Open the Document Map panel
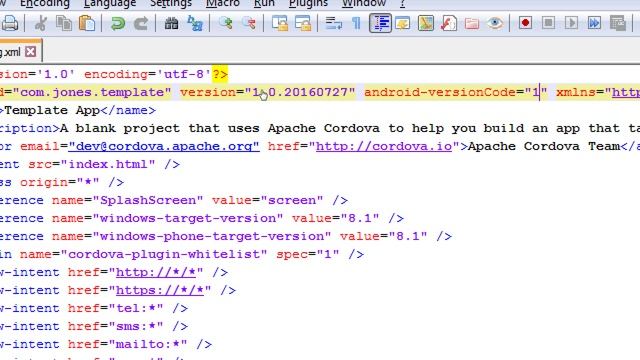640x360 pixels. pos(426,23)
